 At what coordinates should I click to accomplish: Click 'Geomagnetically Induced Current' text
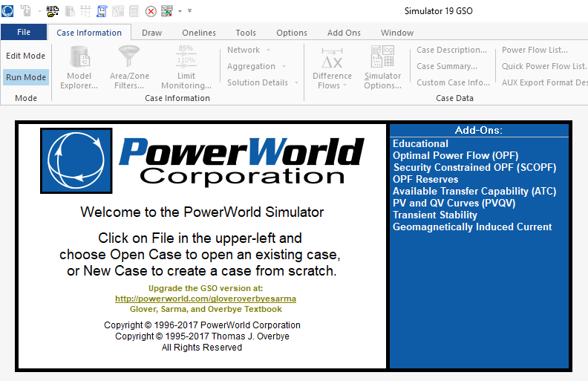472,227
